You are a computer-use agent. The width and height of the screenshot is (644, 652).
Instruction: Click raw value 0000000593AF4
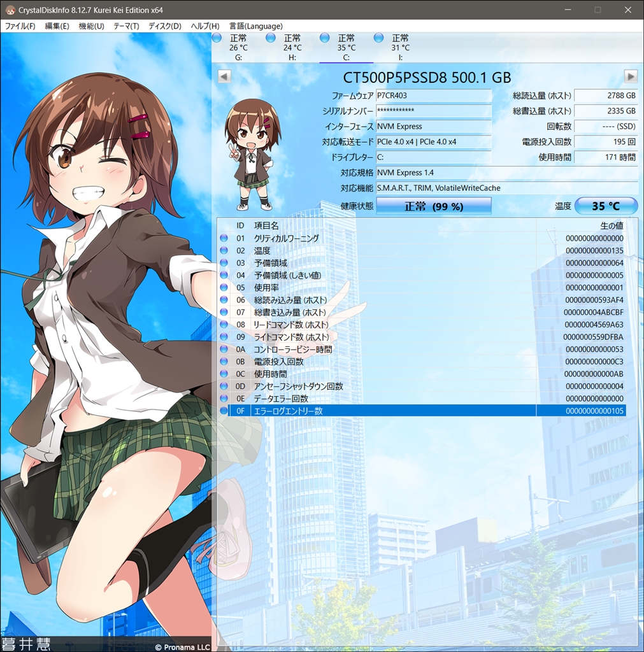pos(594,300)
